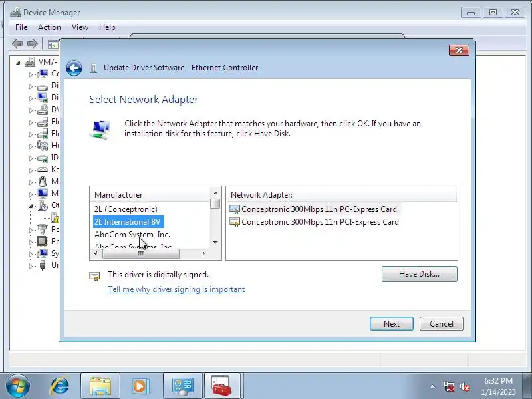Click the Next button
532x399 pixels.
(x=392, y=324)
